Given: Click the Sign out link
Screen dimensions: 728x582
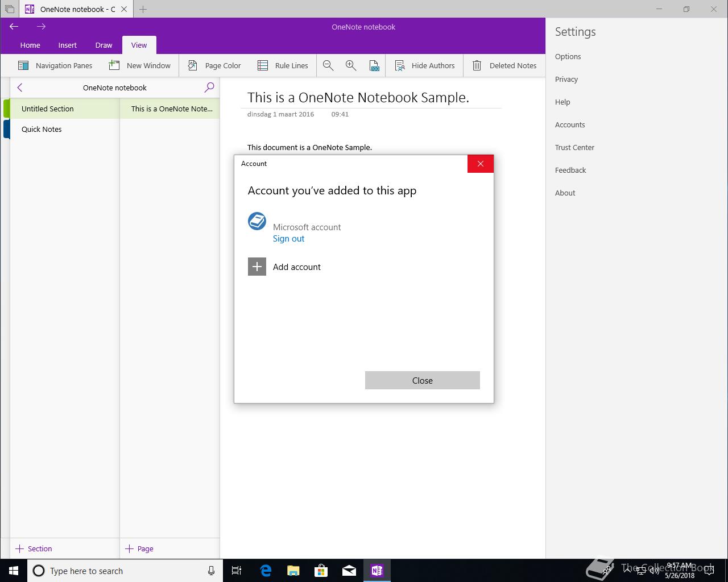Looking at the screenshot, I should (288, 239).
